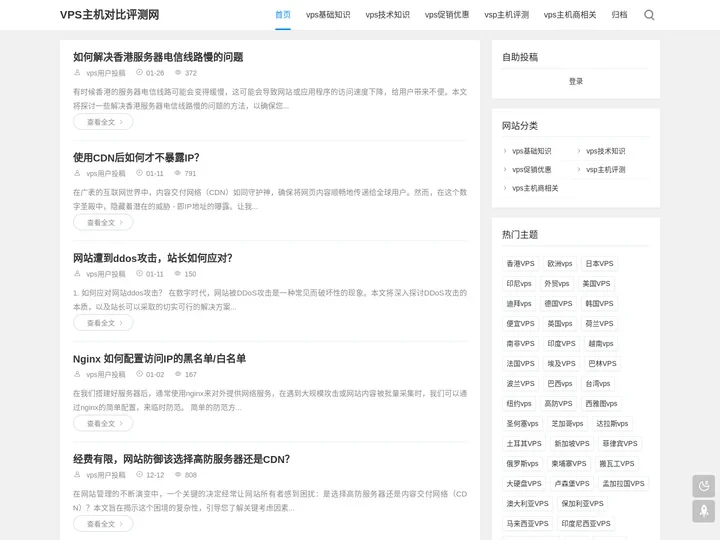Select hot tag 德国VPS
The image size is (720, 540).
[x=558, y=304]
